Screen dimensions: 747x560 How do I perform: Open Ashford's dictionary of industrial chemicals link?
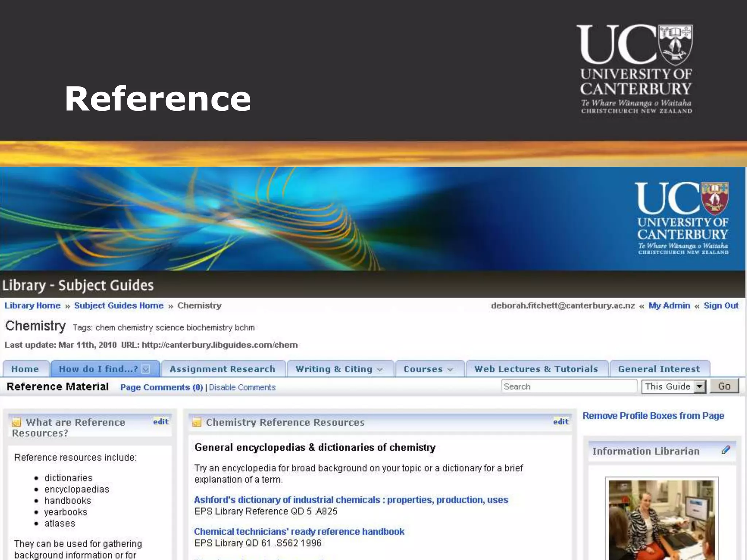(351, 500)
